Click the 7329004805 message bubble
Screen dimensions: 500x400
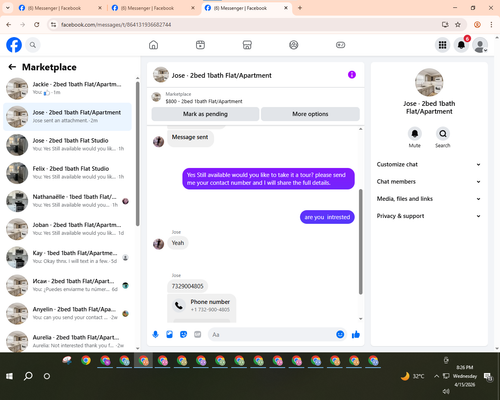point(188,286)
